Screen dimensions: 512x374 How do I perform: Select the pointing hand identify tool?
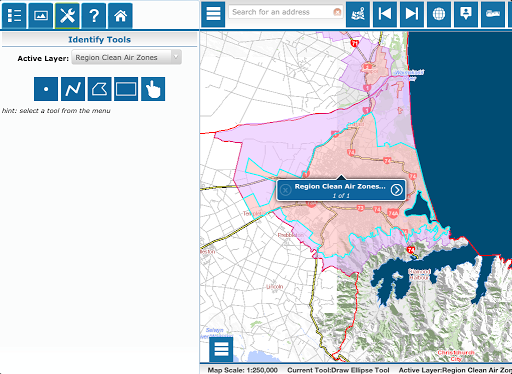tap(153, 89)
